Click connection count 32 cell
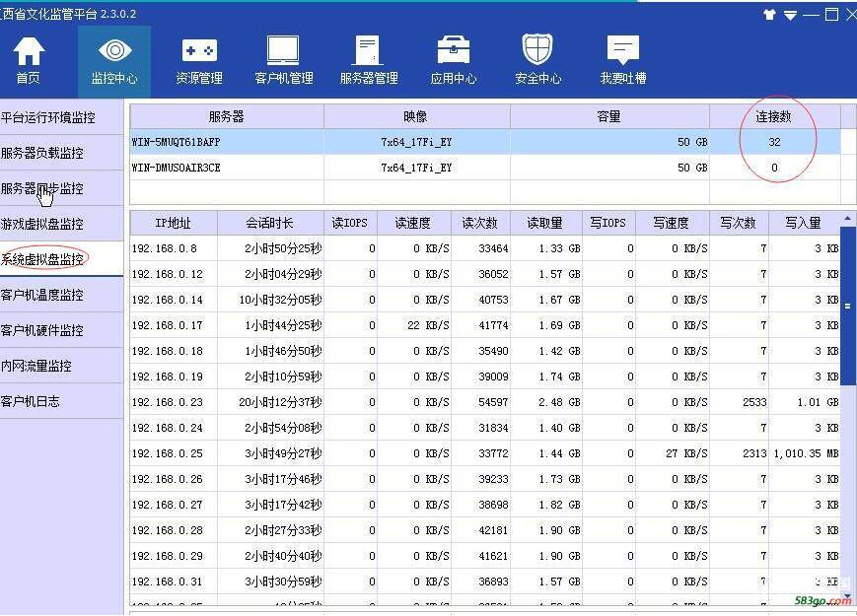Image resolution: width=857 pixels, height=616 pixels. tap(774, 142)
